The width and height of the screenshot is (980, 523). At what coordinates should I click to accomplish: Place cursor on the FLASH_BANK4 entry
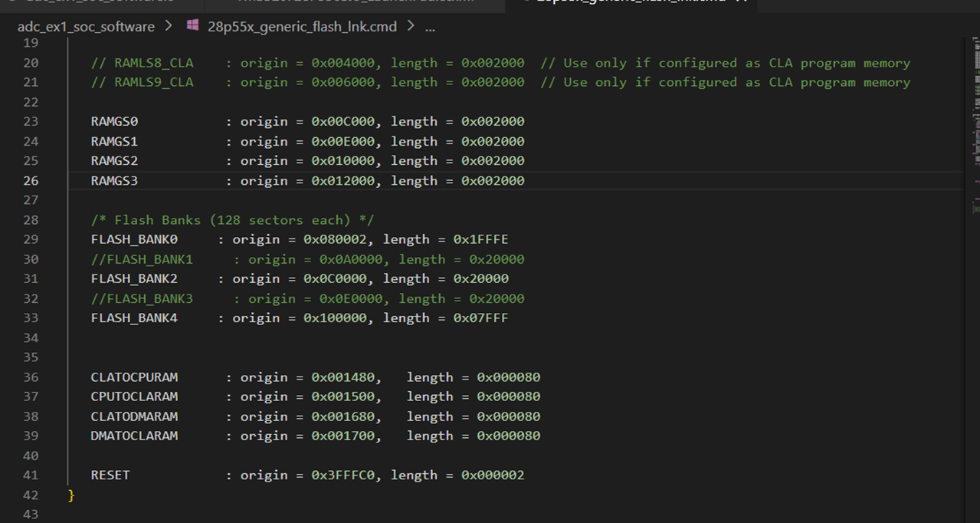[134, 318]
